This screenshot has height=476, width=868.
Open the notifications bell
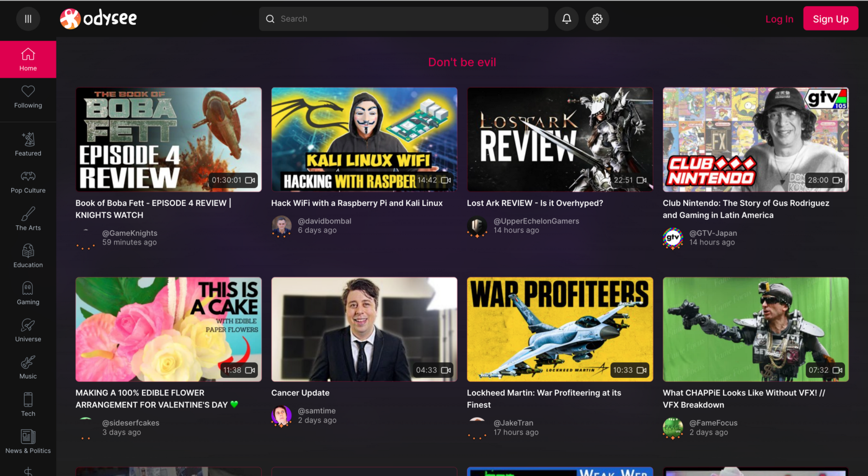(x=567, y=19)
